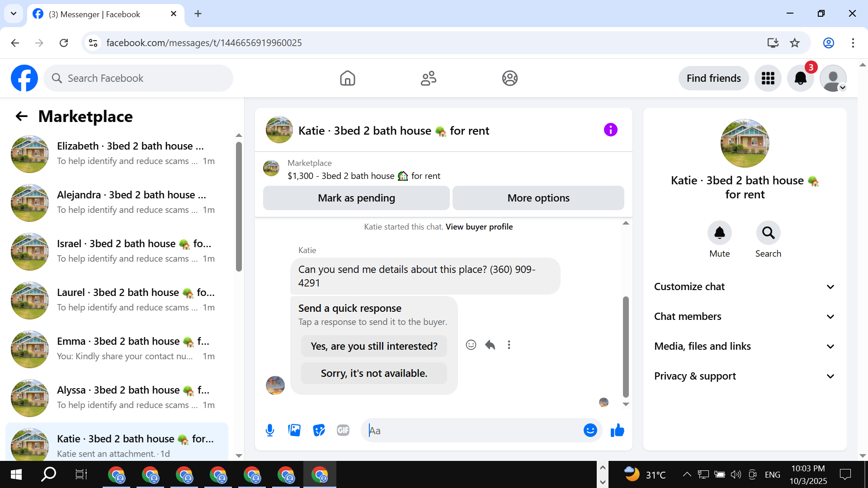Image resolution: width=868 pixels, height=488 pixels.
Task: Bookmark this page with the star icon
Action: pos(795,43)
